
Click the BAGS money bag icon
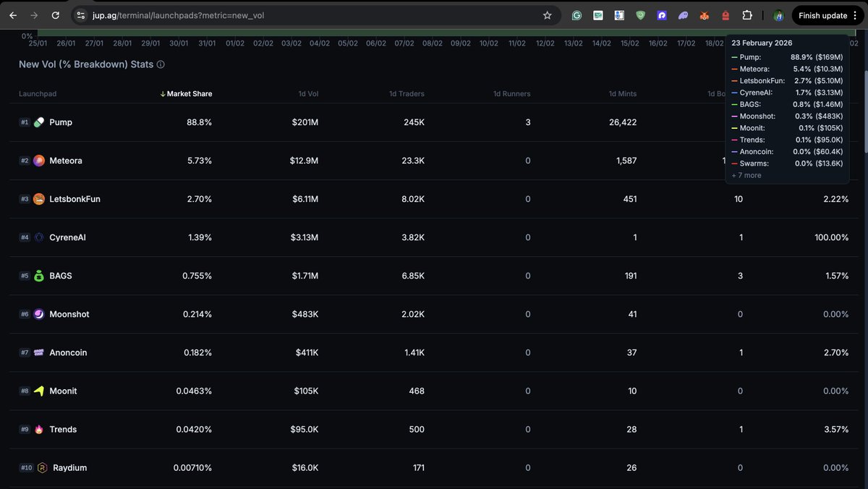click(39, 276)
